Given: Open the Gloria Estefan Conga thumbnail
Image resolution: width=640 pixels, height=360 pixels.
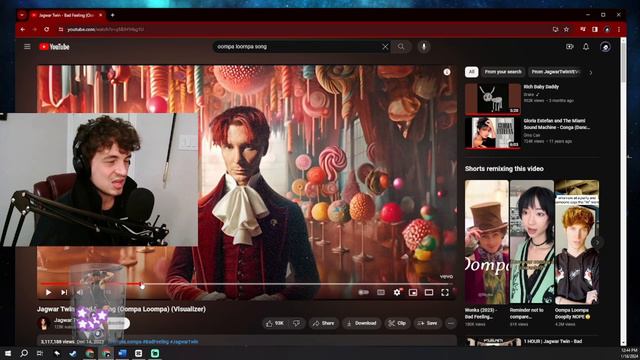Looking at the screenshot, I should (493, 133).
